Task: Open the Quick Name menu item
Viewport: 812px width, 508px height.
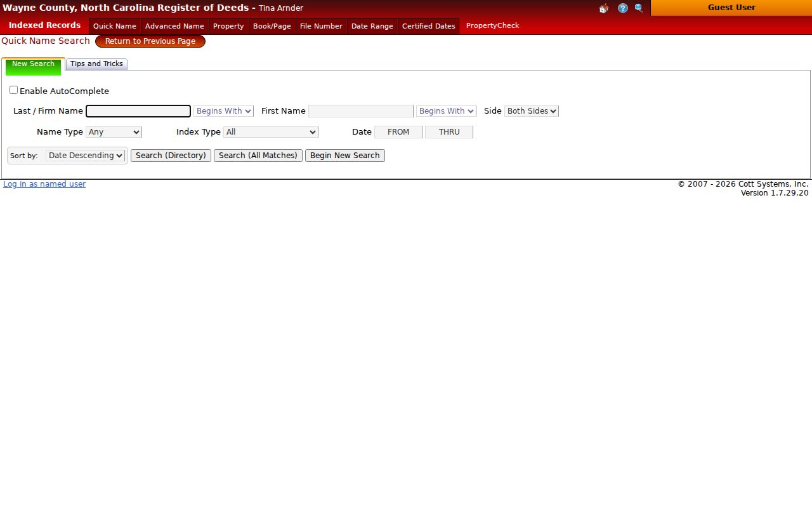Action: (x=115, y=26)
